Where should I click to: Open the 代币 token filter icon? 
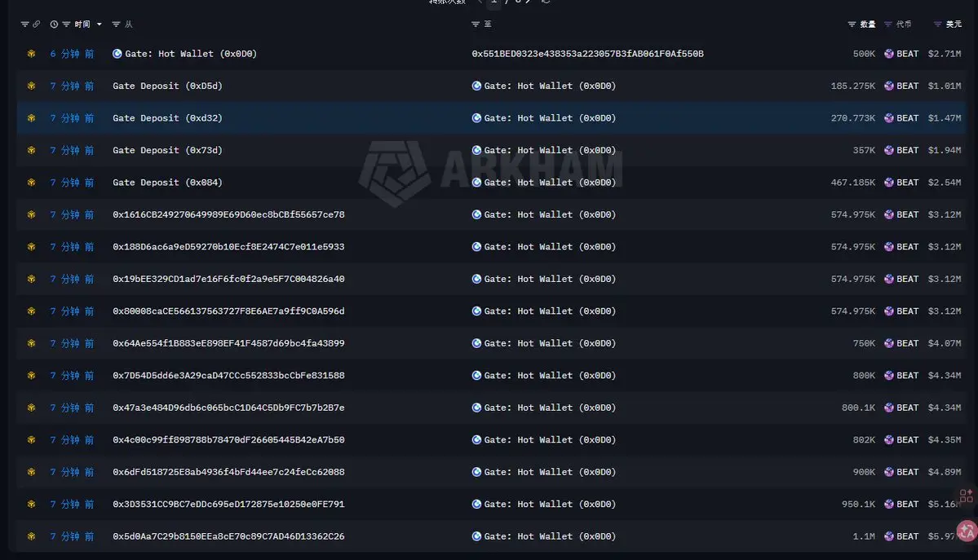click(888, 24)
